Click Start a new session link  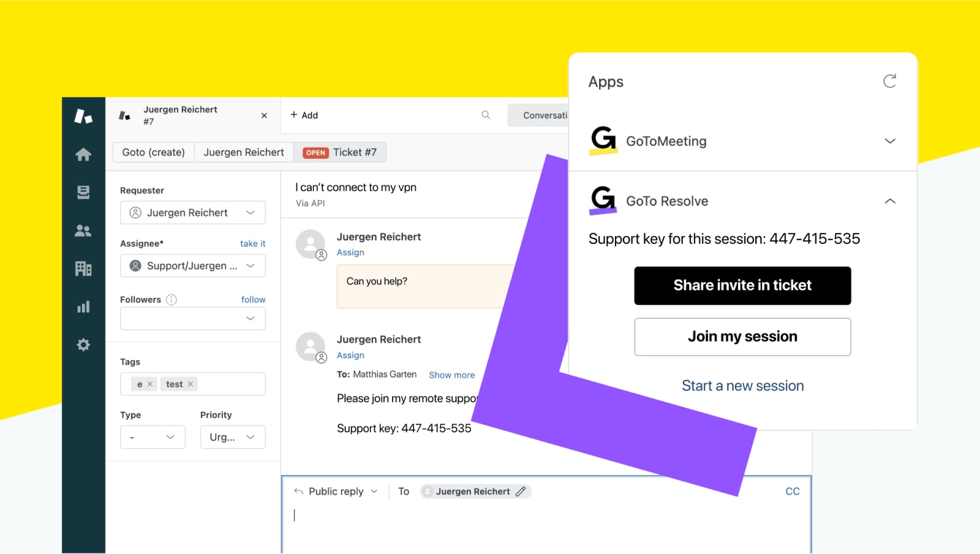742,385
